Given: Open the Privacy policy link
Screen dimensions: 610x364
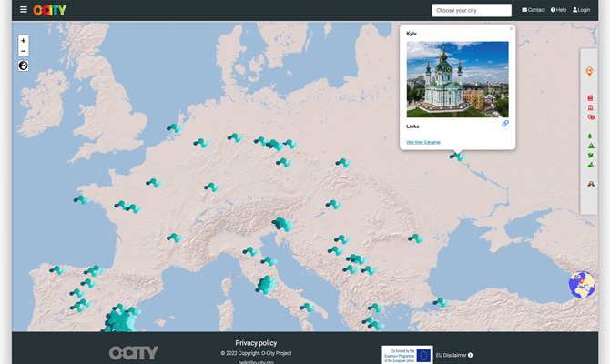Looking at the screenshot, I should 256,343.
